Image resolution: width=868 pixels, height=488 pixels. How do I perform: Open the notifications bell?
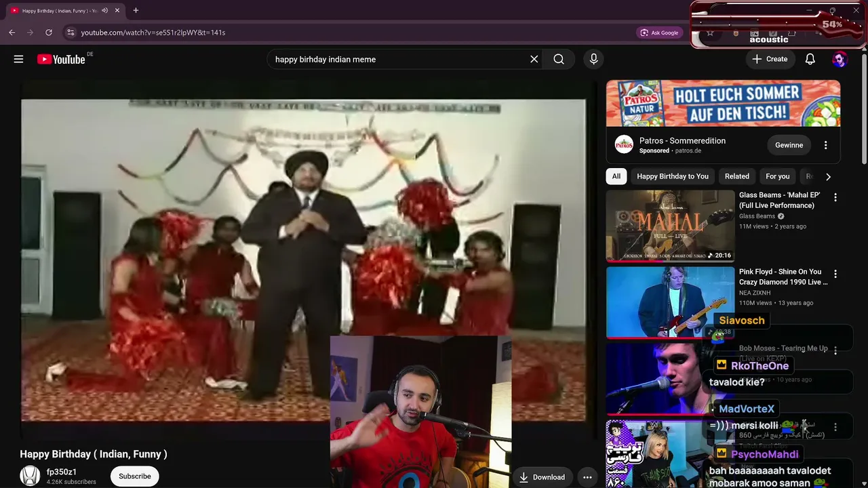(810, 59)
